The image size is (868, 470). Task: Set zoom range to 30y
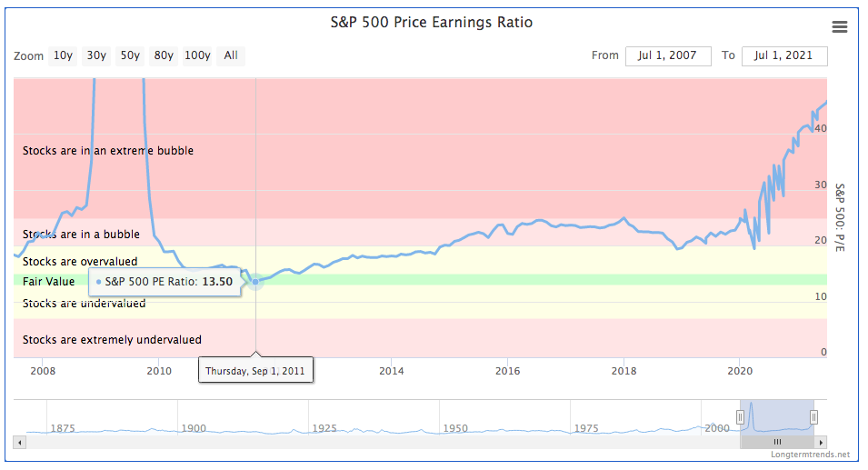pos(96,56)
